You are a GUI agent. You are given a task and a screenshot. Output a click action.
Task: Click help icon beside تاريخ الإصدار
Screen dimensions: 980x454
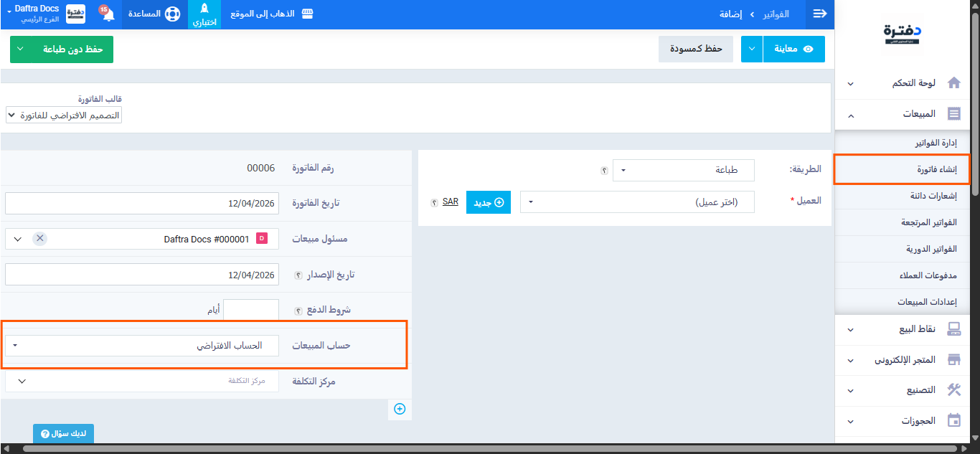[x=298, y=275]
